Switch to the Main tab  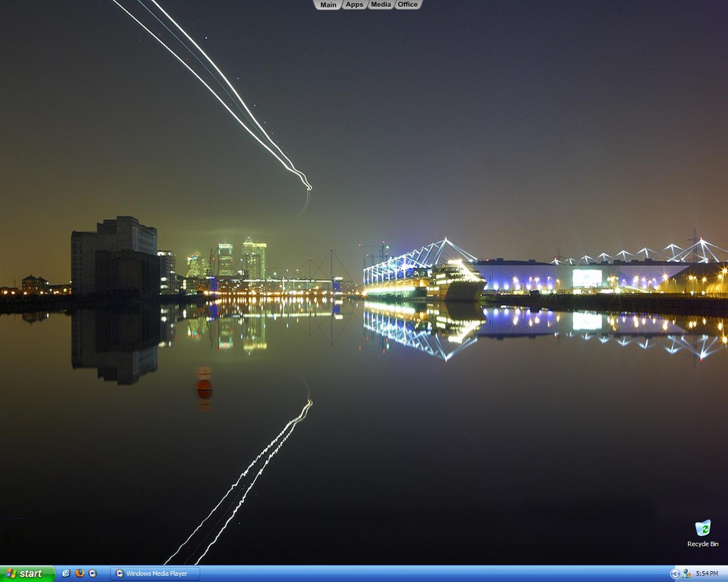click(x=328, y=5)
